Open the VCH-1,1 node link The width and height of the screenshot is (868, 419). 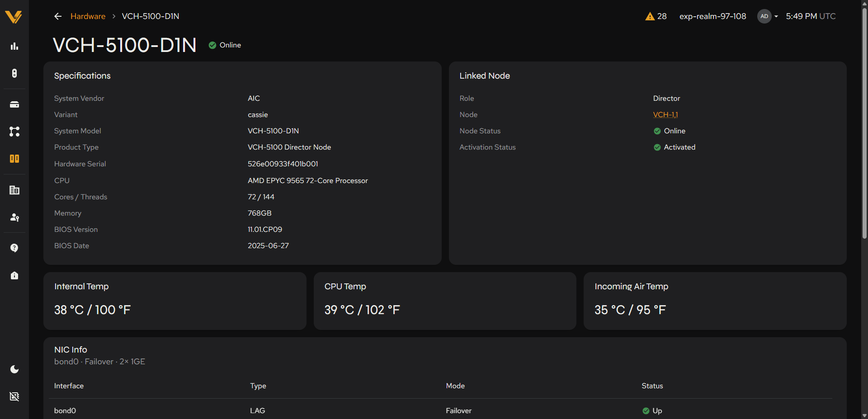click(x=665, y=115)
